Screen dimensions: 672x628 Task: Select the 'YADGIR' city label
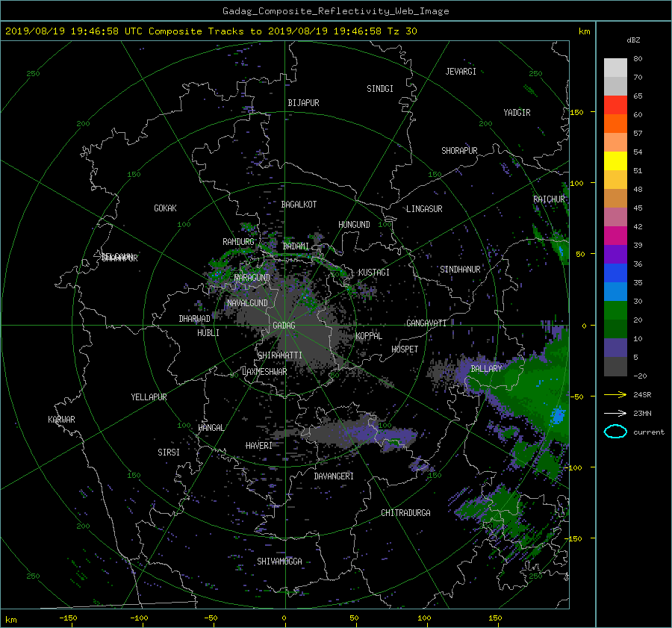click(517, 113)
